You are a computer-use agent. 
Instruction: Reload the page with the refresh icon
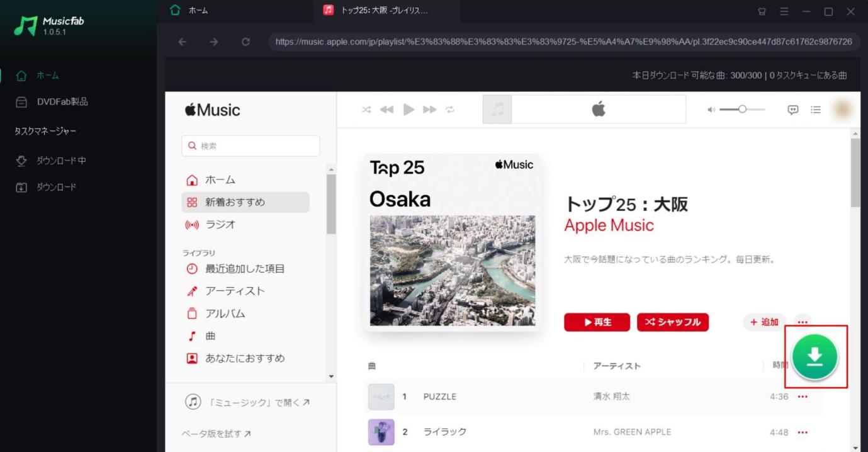245,42
